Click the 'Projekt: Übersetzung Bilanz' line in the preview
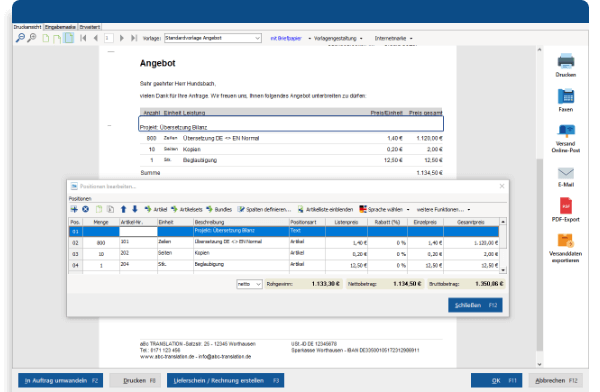The height and width of the screenshot is (392, 600). [290, 124]
